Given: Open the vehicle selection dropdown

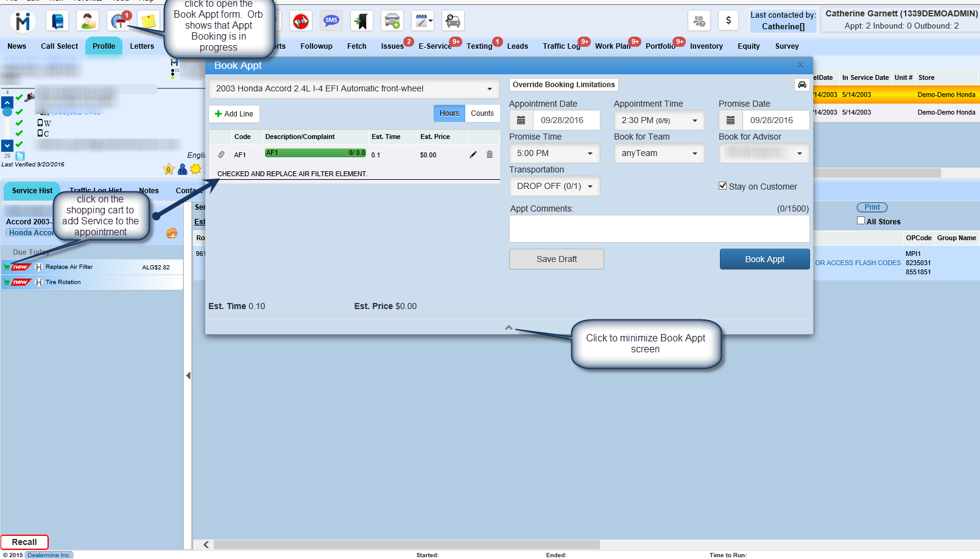Looking at the screenshot, I should point(354,89).
